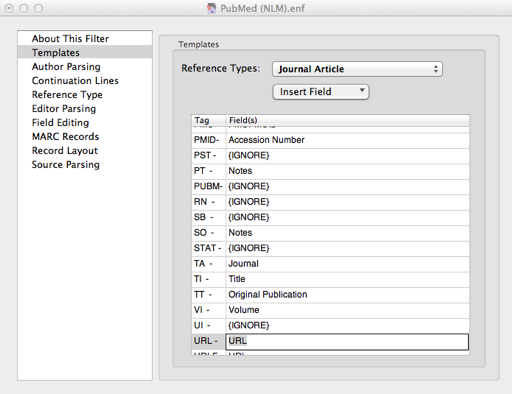Select MARC Records in sidebar
The height and width of the screenshot is (394, 512).
[85, 136]
